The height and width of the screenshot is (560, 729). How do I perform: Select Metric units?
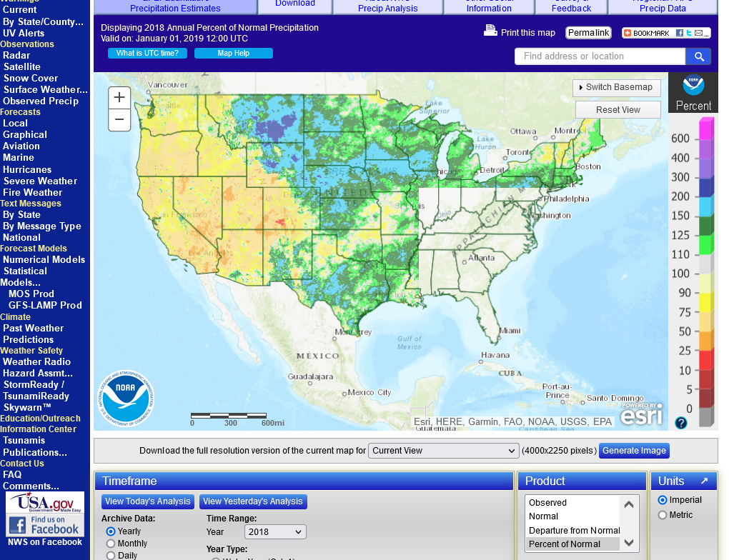[x=663, y=515]
